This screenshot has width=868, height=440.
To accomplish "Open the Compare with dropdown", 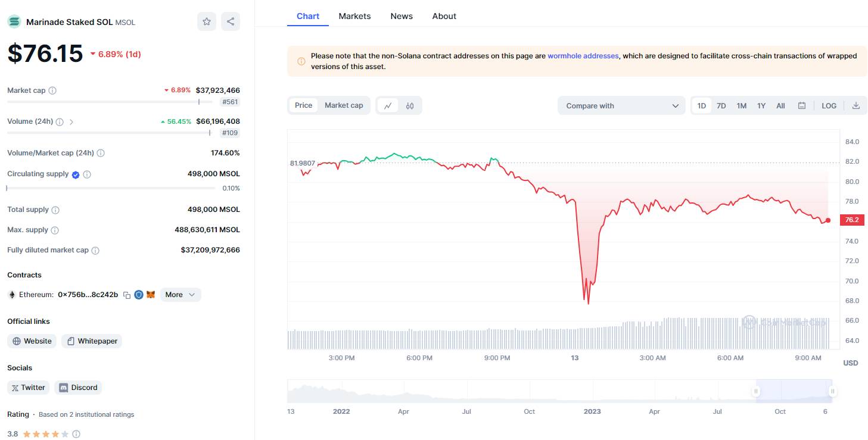I will click(621, 106).
